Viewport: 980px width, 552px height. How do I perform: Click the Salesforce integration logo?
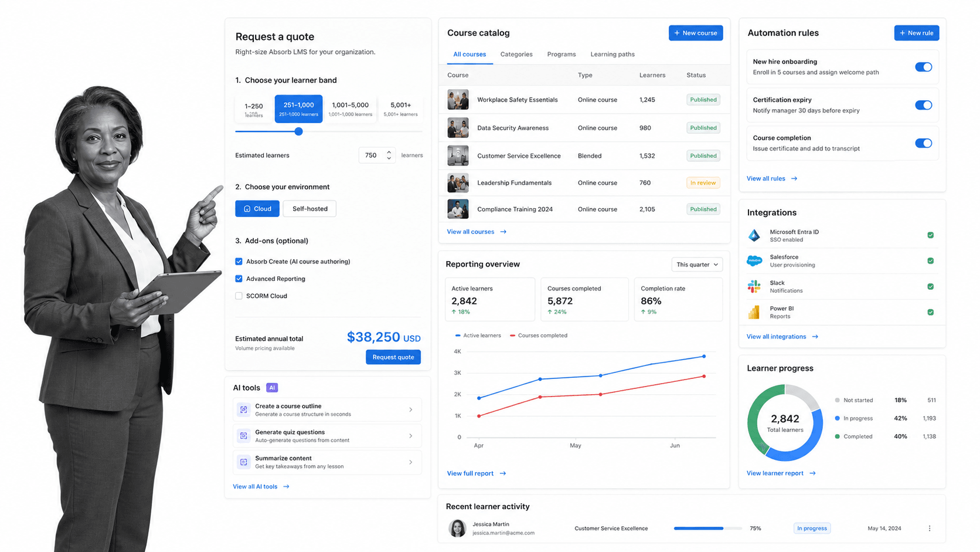tap(754, 260)
